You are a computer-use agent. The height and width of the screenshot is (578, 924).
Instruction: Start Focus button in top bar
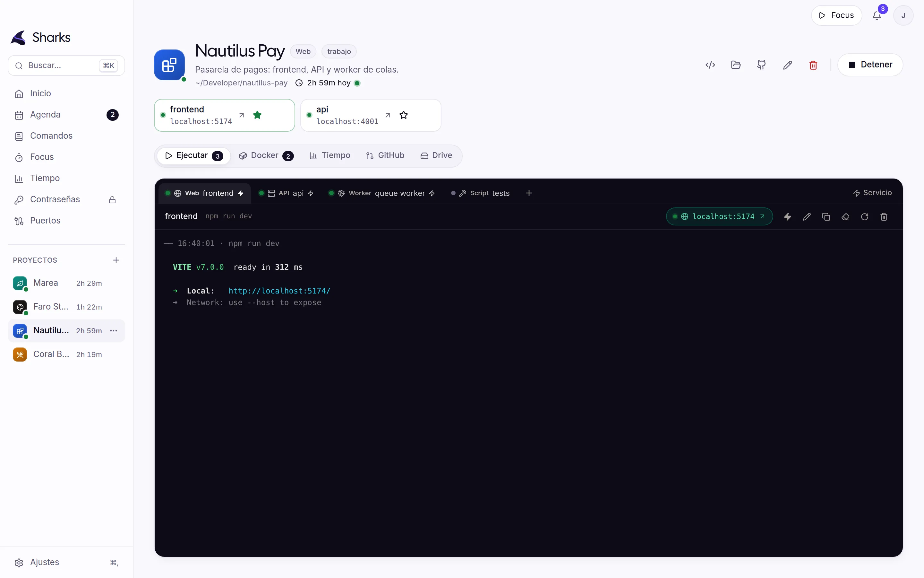(836, 16)
